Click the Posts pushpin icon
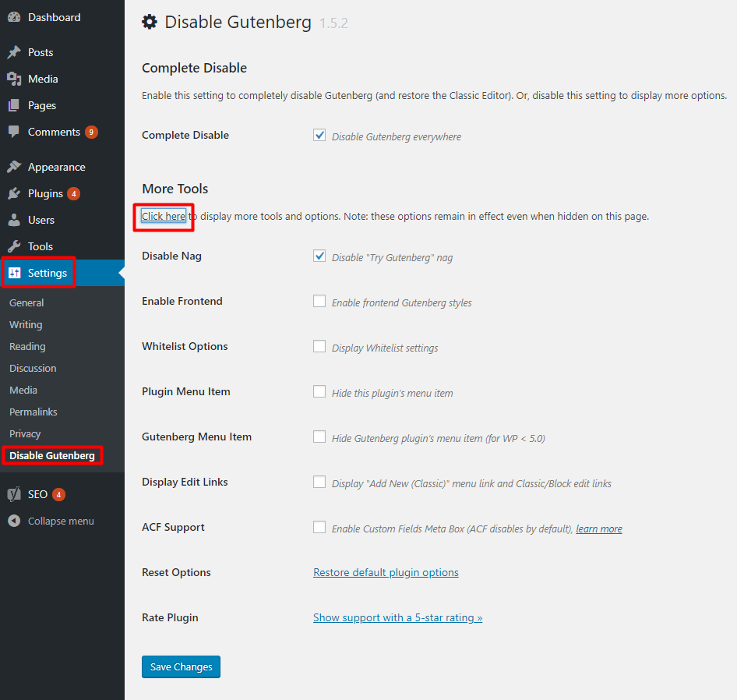This screenshot has width=737, height=700. 14,52
